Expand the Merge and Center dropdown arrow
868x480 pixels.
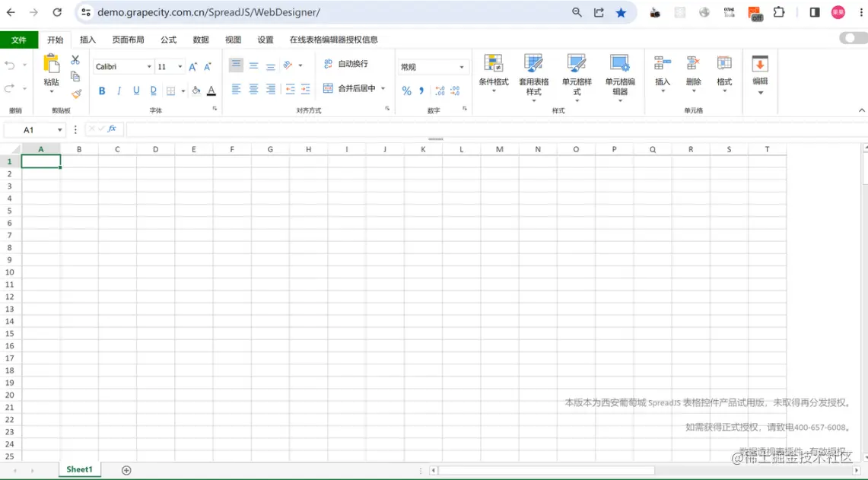[383, 88]
